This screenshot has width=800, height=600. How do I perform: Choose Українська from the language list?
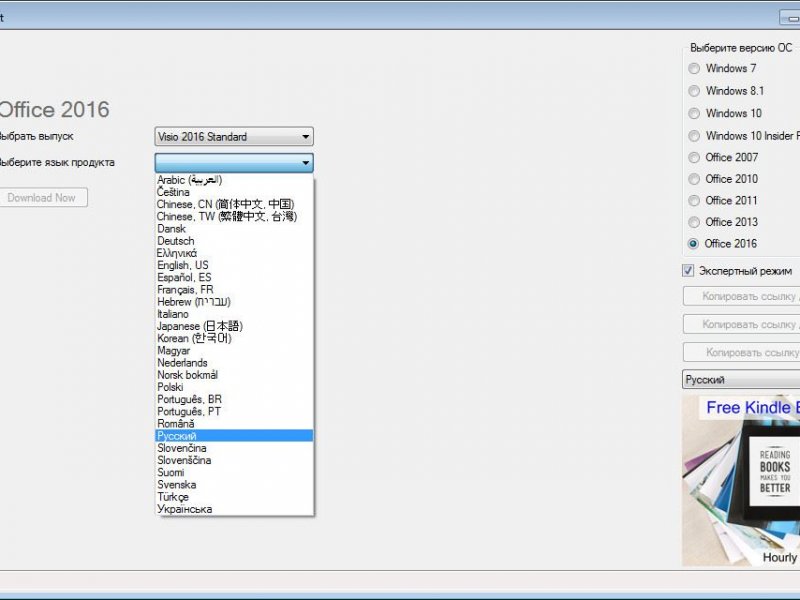tap(234, 509)
